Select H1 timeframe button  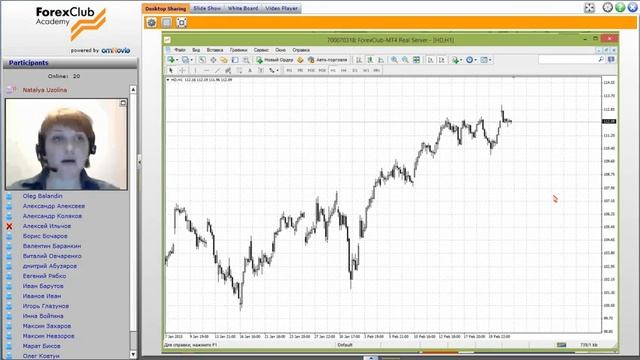click(x=333, y=71)
